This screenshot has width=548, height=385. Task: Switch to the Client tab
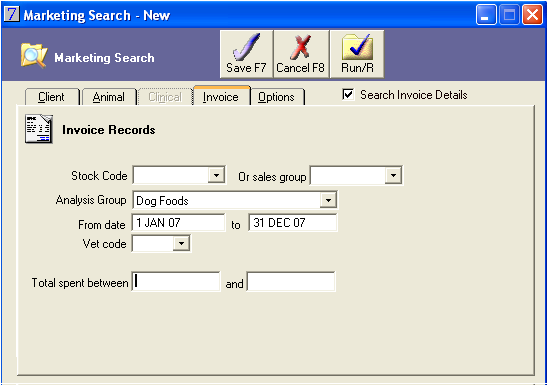pos(52,97)
